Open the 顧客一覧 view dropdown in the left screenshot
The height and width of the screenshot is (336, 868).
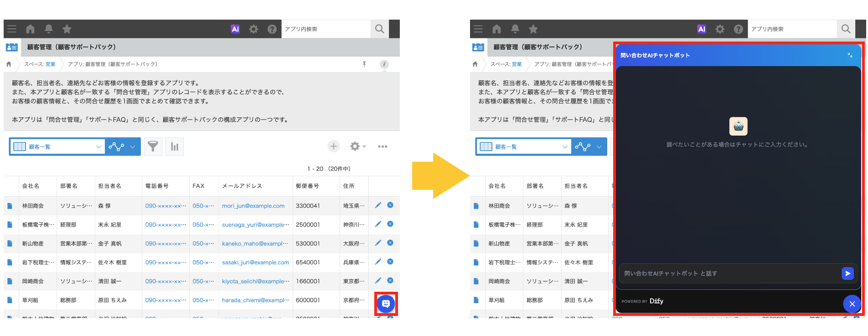coord(57,147)
